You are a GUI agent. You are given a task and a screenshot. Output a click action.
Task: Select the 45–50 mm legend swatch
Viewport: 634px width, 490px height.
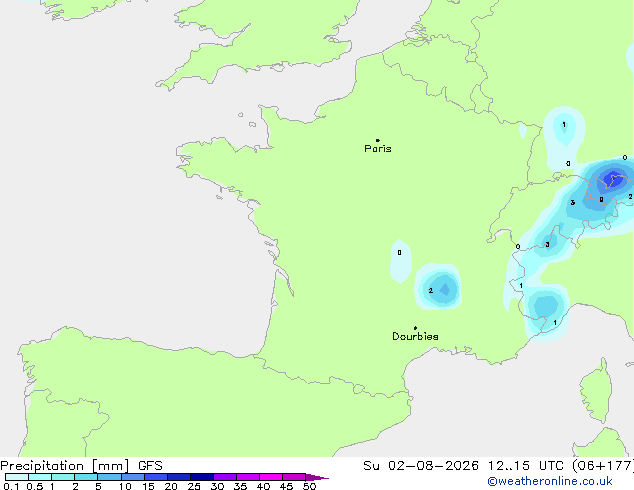tap(294, 477)
